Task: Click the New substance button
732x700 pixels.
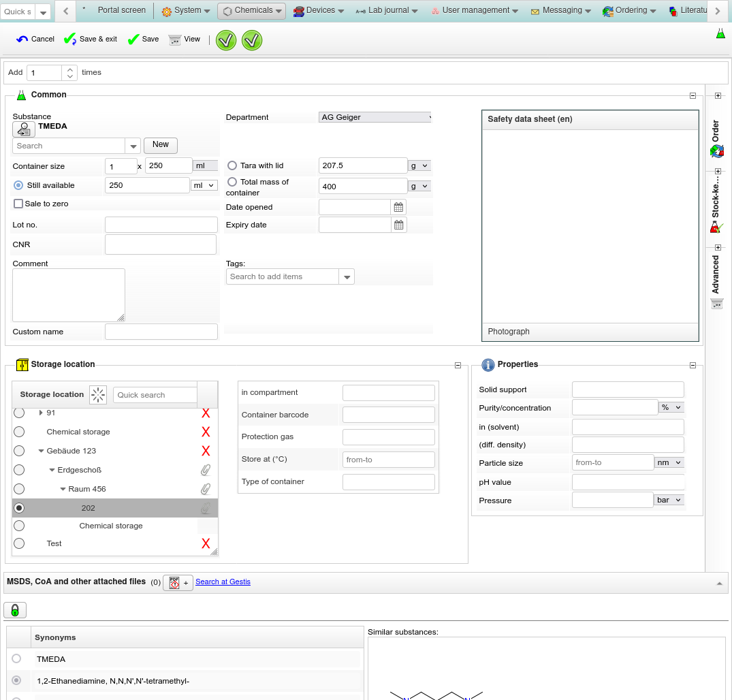Action: coord(161,145)
